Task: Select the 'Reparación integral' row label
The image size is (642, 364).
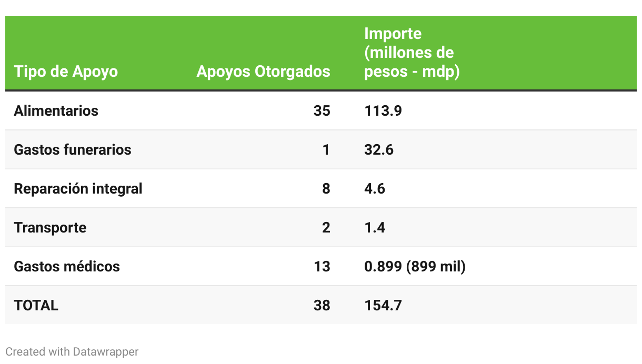Action: click(78, 189)
